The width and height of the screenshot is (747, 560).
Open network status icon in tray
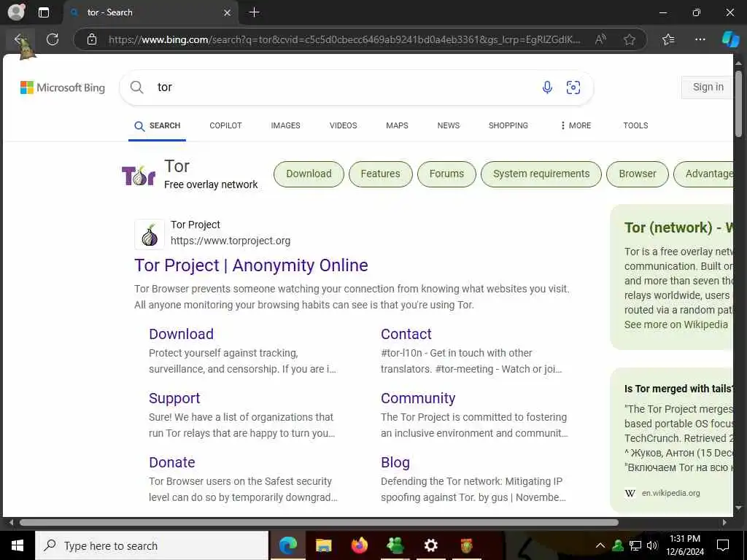pyautogui.click(x=635, y=545)
